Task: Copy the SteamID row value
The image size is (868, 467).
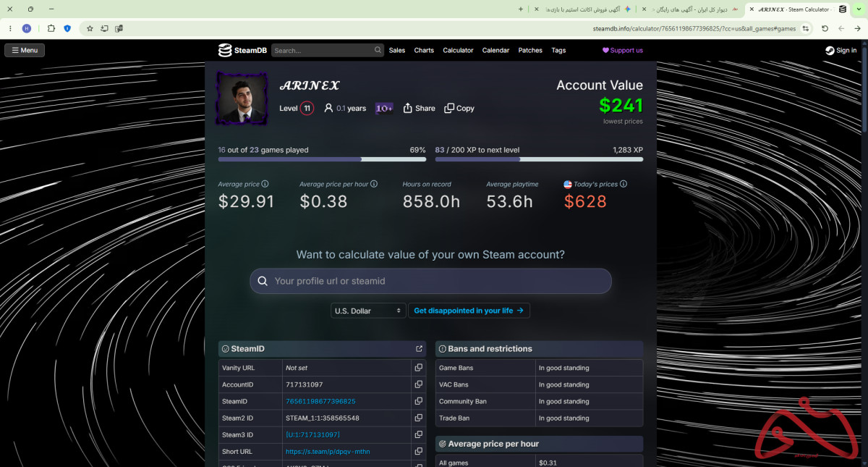Action: click(418, 401)
